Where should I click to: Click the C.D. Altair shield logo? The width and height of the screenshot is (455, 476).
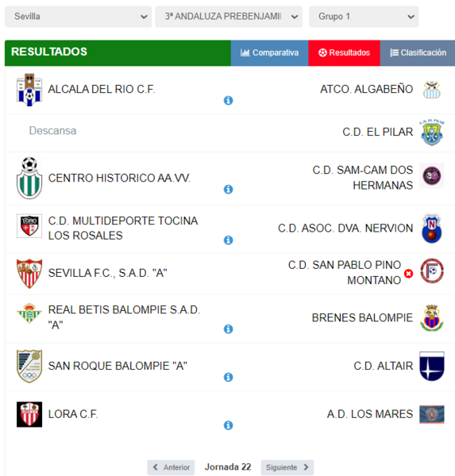click(432, 366)
